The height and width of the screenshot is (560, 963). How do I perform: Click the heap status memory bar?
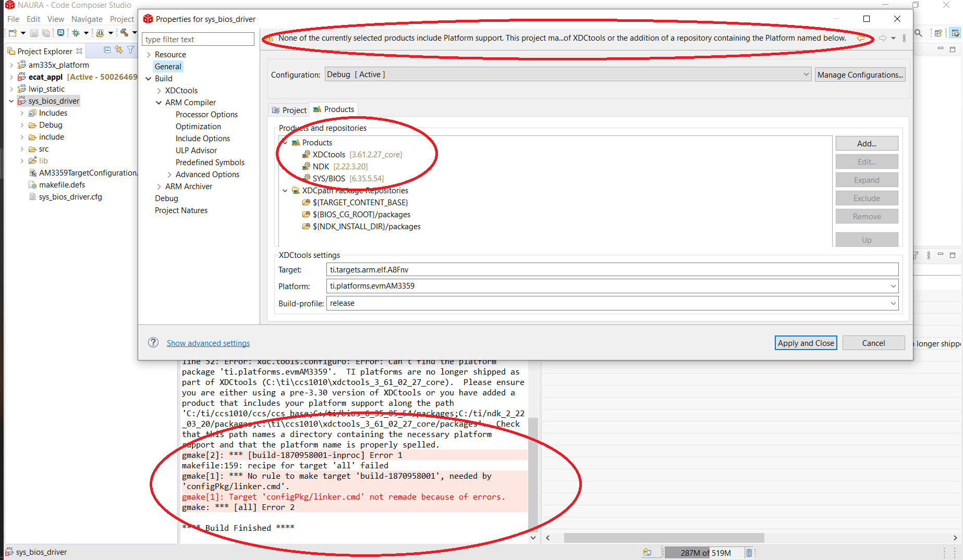pos(705,553)
